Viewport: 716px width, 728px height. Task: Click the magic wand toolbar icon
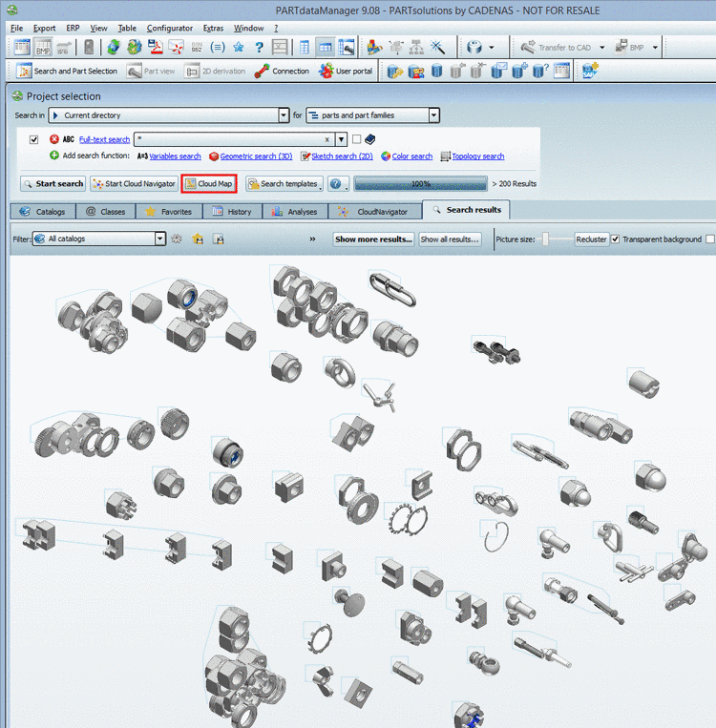pos(437,47)
